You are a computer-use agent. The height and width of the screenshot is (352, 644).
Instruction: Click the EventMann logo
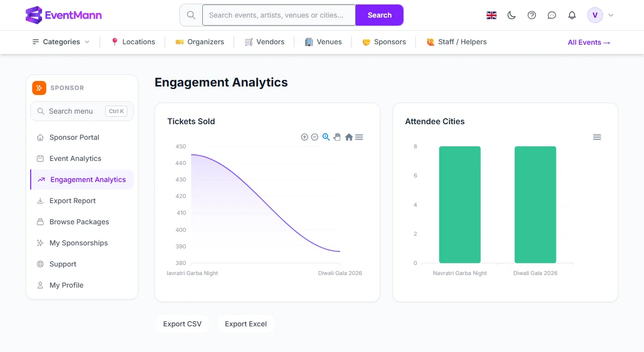63,15
